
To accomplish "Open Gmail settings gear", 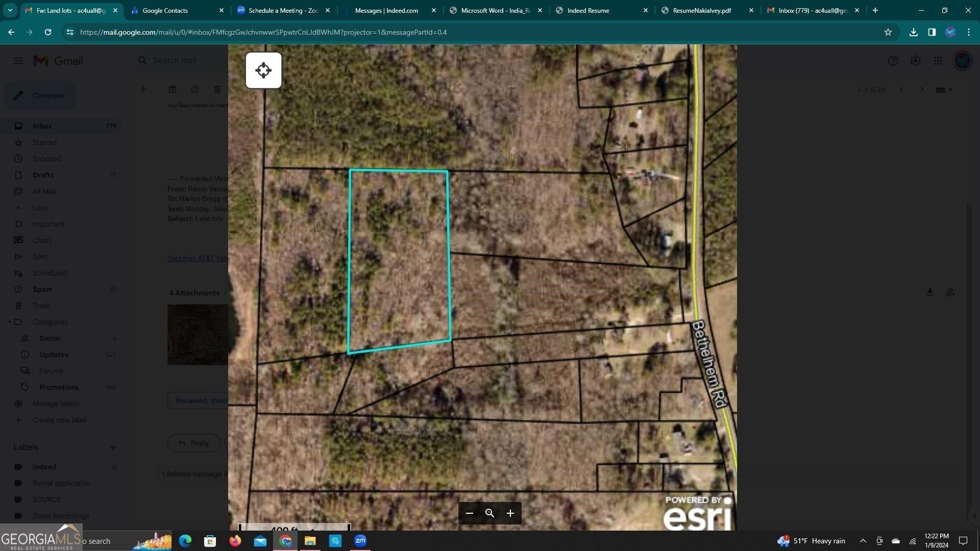I will point(915,61).
